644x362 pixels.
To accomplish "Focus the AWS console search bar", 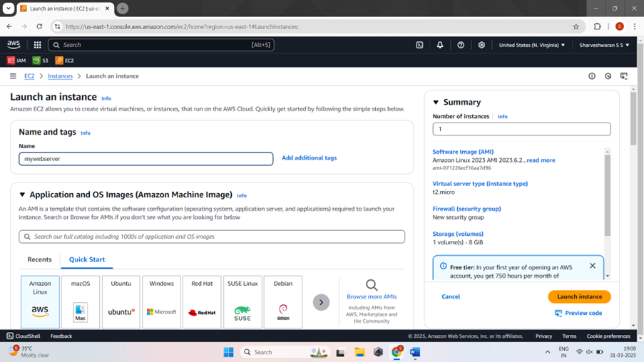I will click(161, 45).
